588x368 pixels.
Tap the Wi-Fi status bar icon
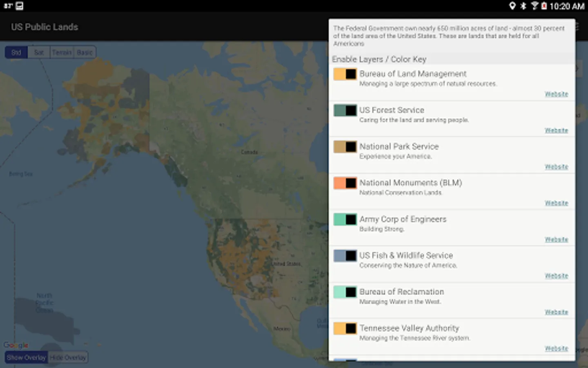click(x=534, y=6)
